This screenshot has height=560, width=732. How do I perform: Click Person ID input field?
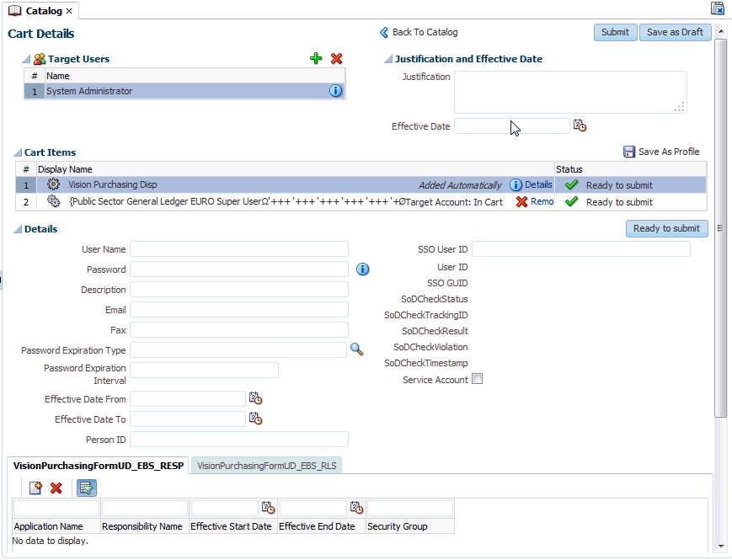pyautogui.click(x=239, y=439)
